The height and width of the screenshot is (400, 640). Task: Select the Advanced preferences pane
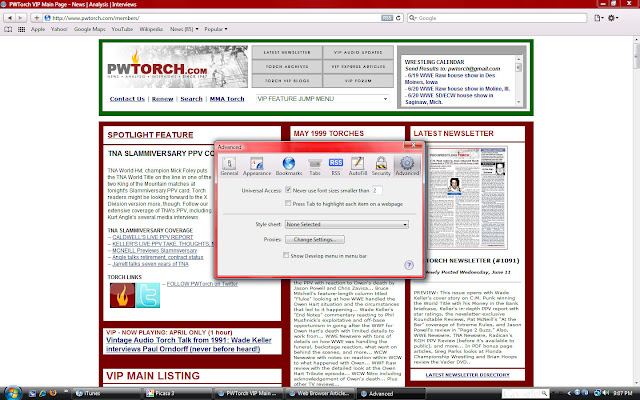pyautogui.click(x=407, y=166)
